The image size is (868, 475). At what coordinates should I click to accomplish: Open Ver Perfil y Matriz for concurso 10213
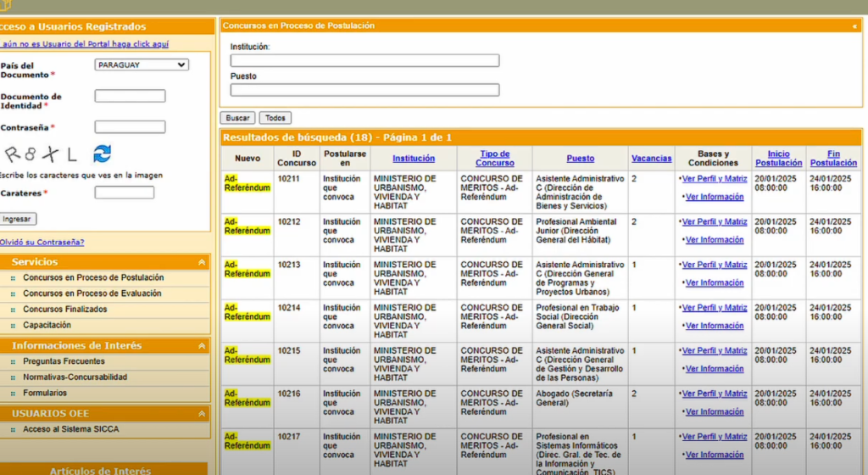pos(714,265)
